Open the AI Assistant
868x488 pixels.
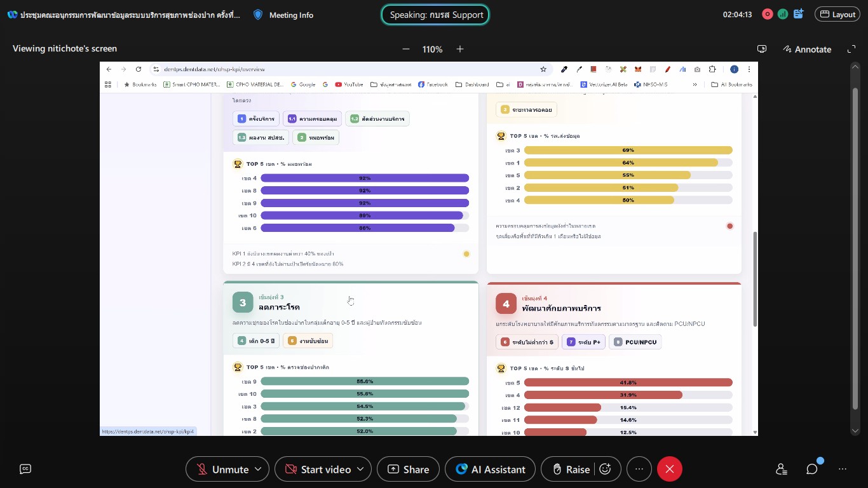(x=490, y=470)
